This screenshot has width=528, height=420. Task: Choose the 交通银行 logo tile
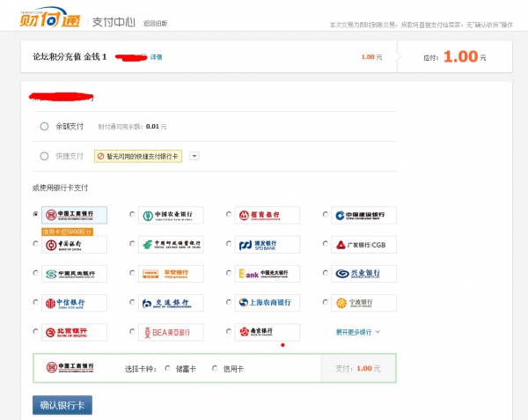pos(171,303)
